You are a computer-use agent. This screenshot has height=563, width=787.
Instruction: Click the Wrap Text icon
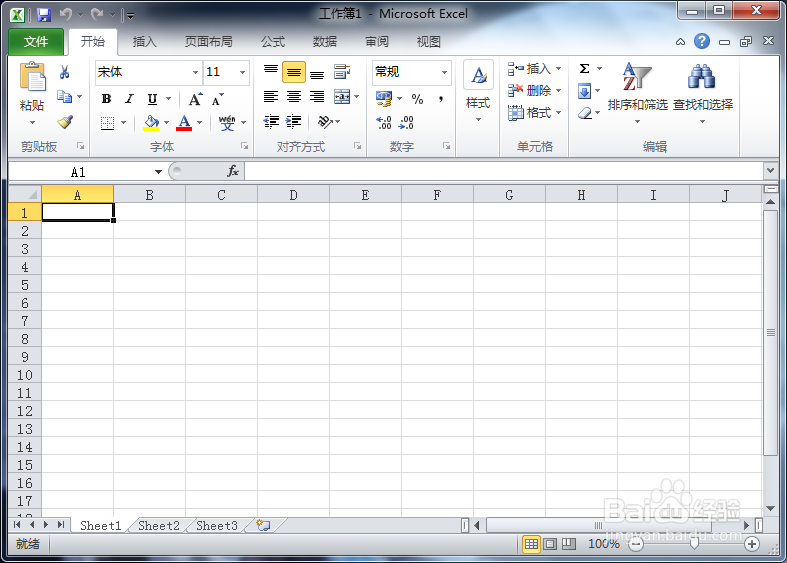(x=342, y=72)
